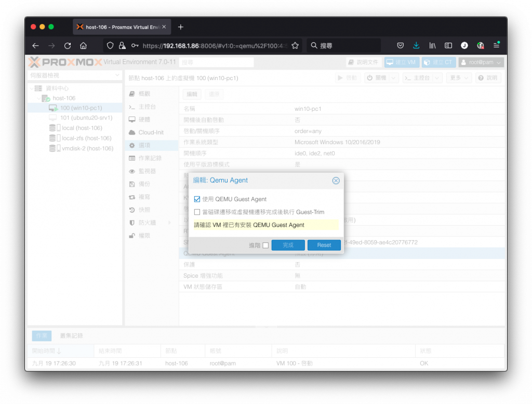This screenshot has height=404, width=532.
Task: Click the padlock site security icon
Action: point(122,45)
